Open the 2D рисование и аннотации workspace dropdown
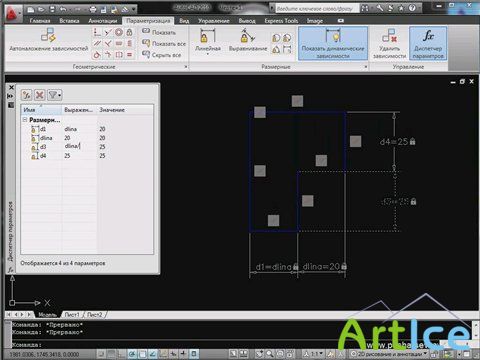This screenshot has height=360, width=480. (389, 354)
